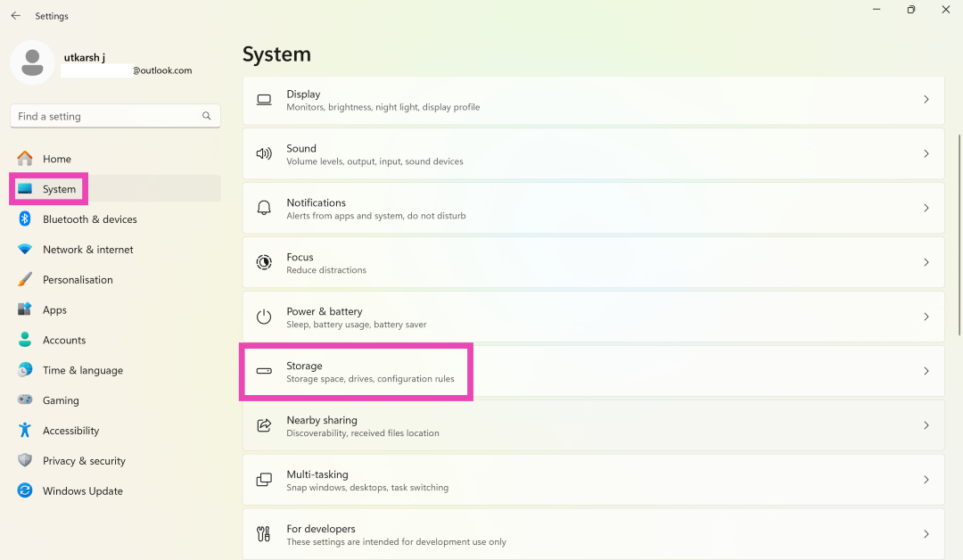Image resolution: width=963 pixels, height=560 pixels.
Task: Click the Bluetooth icon in the sidebar
Action: pos(25,219)
